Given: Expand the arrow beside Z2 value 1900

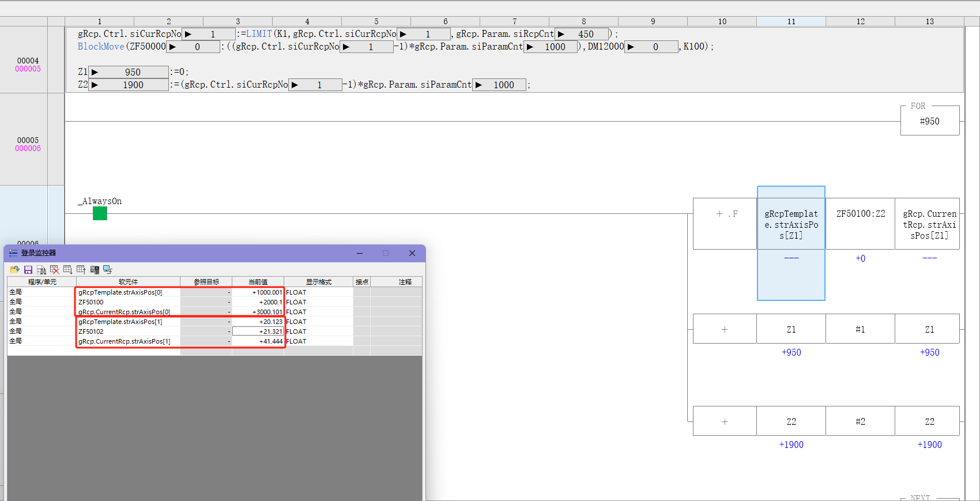Looking at the screenshot, I should point(95,85).
